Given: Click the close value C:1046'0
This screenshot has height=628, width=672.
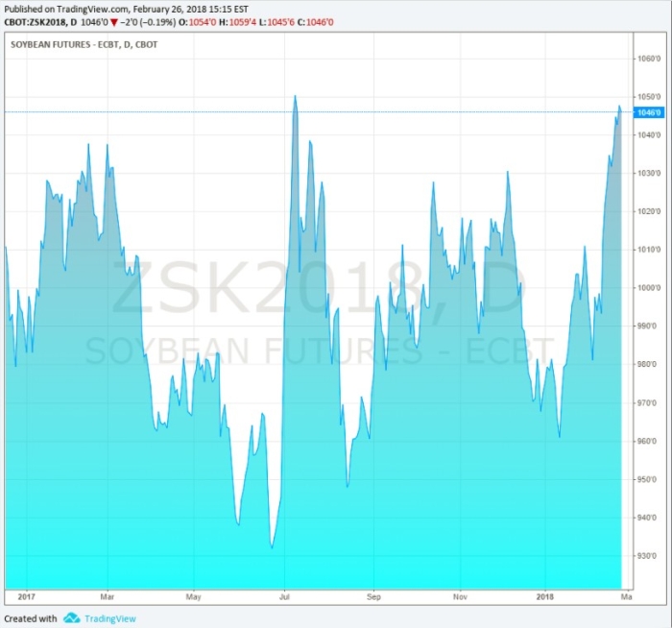Looking at the screenshot, I should pos(316,22).
